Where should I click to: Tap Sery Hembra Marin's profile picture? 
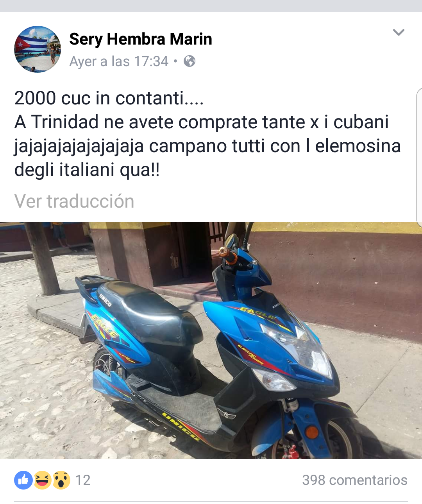(38, 49)
